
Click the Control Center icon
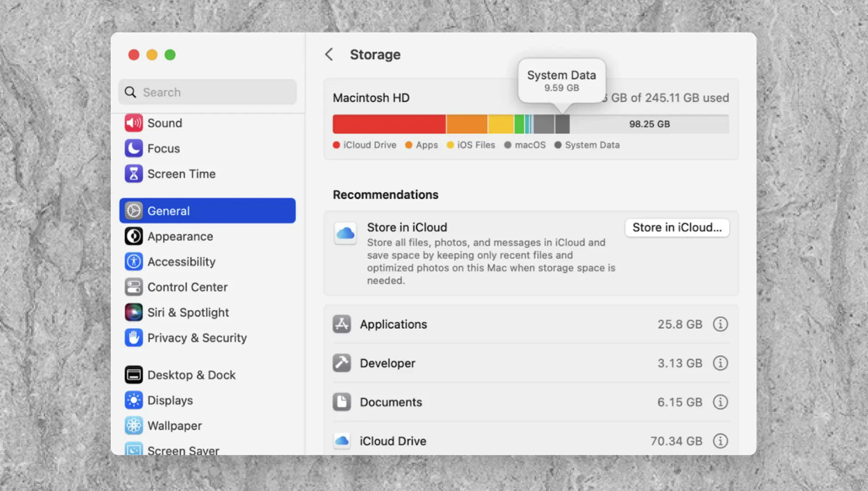point(133,287)
